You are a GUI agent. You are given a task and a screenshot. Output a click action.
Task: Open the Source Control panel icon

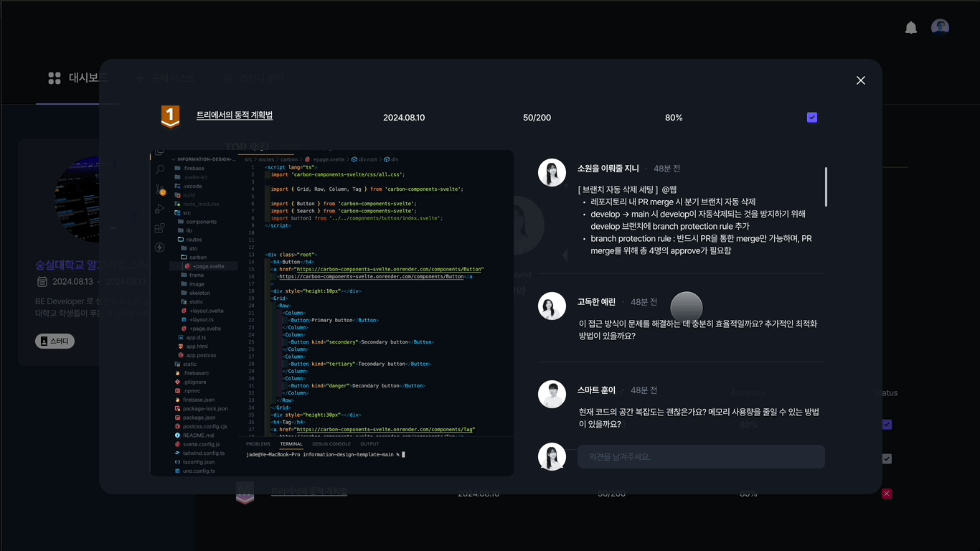click(x=159, y=189)
